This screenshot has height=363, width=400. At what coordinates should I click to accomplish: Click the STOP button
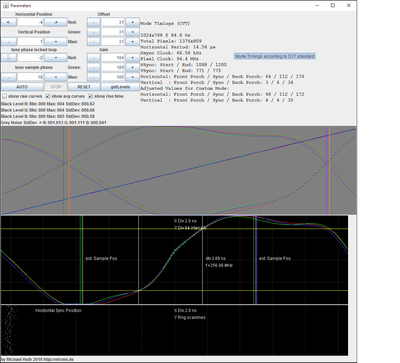pyautogui.click(x=56, y=87)
